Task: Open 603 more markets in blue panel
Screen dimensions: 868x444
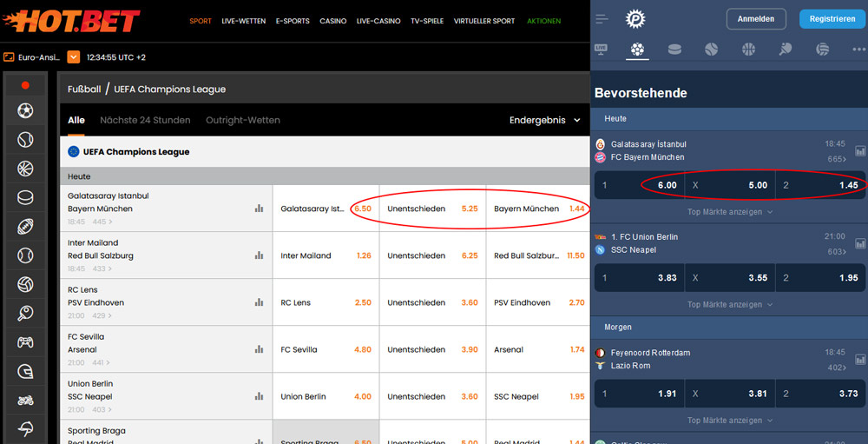Action: [x=837, y=252]
